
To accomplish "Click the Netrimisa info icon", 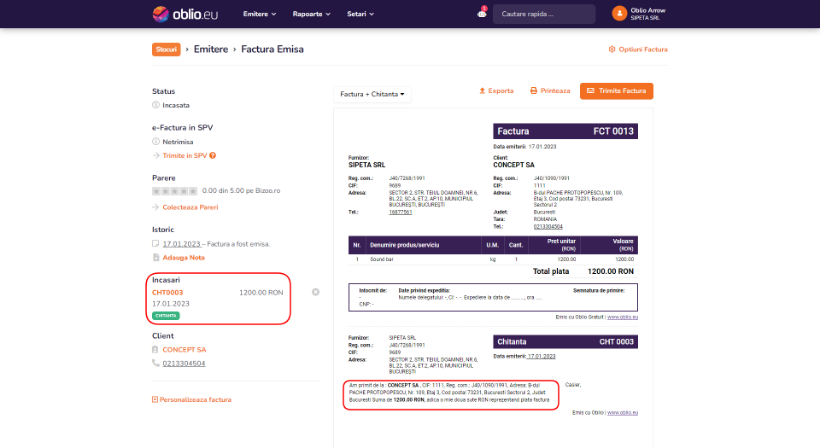I will [155, 142].
